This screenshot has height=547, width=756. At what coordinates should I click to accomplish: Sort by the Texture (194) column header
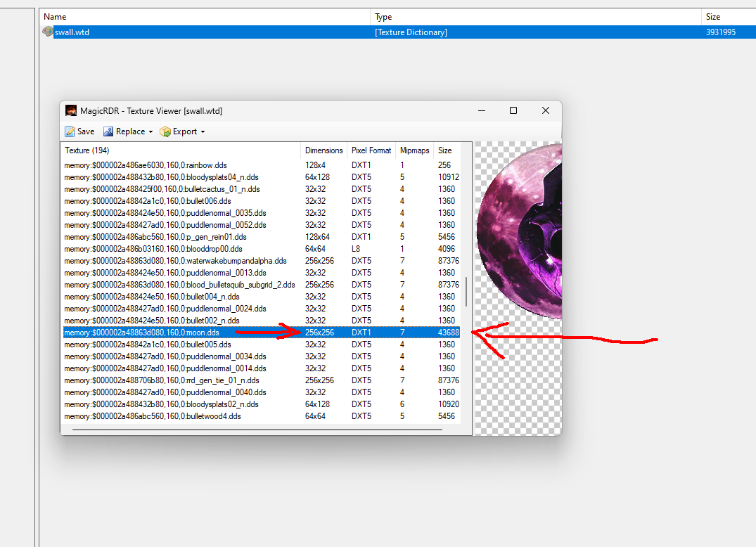[x=181, y=150]
